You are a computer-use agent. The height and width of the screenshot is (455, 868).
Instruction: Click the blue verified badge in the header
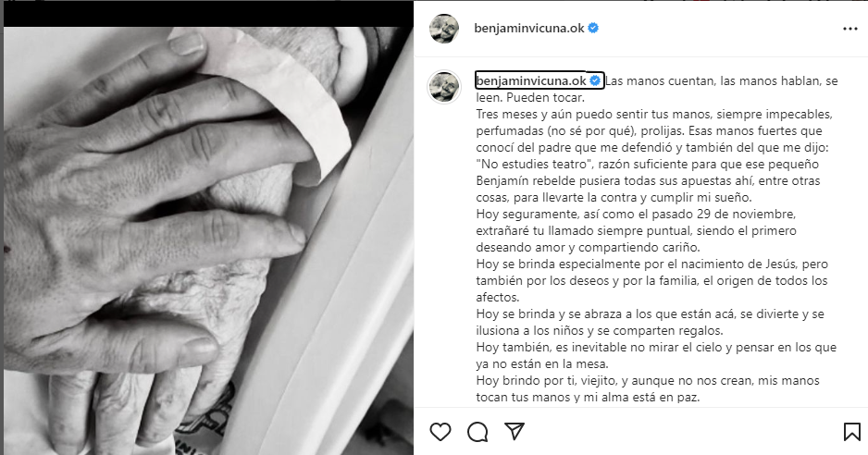click(x=593, y=28)
